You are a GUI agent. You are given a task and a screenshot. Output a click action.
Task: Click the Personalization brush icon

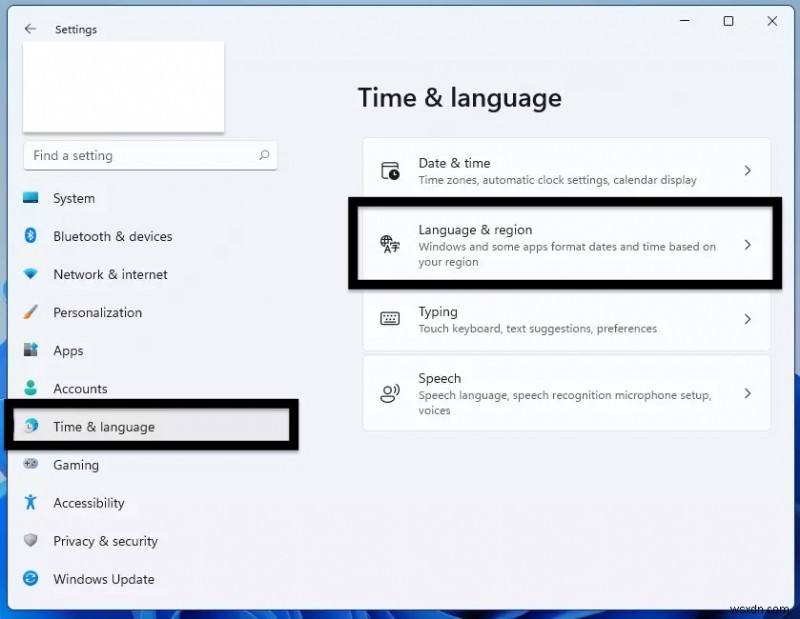(32, 313)
